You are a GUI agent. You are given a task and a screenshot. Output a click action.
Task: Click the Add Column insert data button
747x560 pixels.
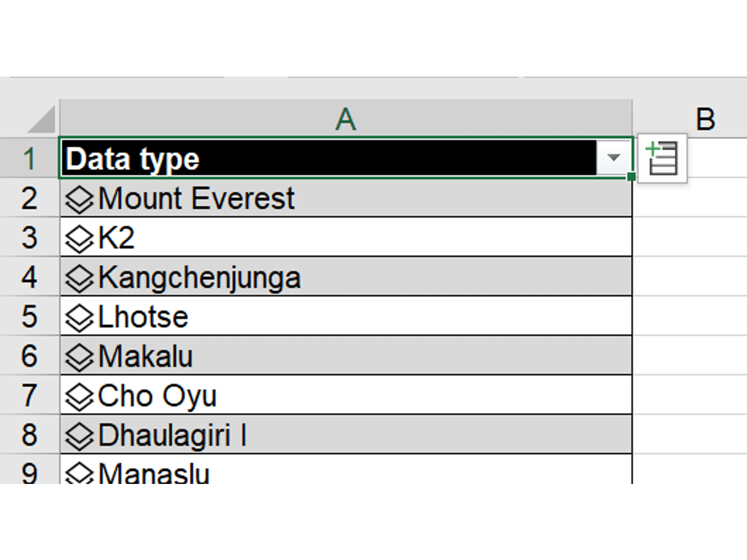[x=662, y=159]
